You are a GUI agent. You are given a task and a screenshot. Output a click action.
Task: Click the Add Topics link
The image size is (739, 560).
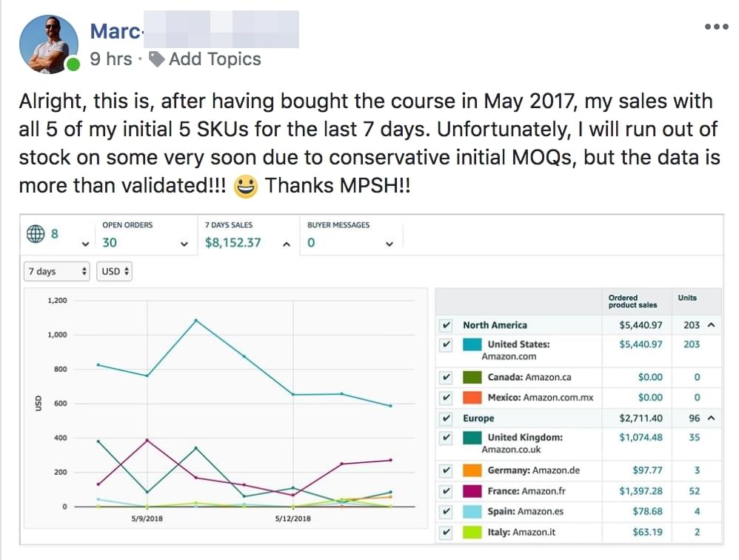(215, 59)
